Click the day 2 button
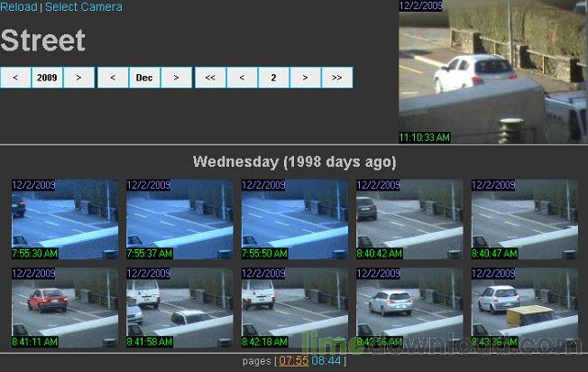The width and height of the screenshot is (588, 372). pos(273,78)
